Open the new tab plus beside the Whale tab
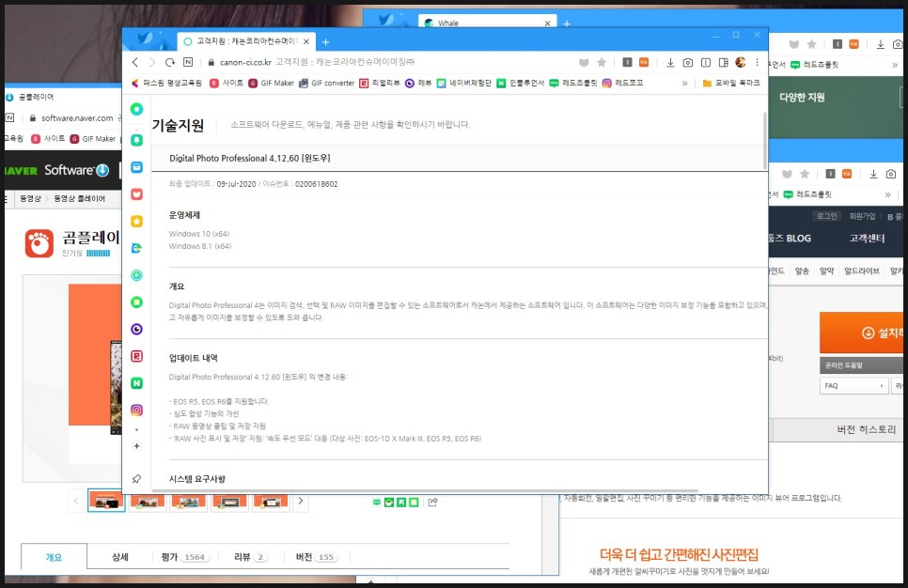Viewport: 908px width, 588px height. click(567, 23)
